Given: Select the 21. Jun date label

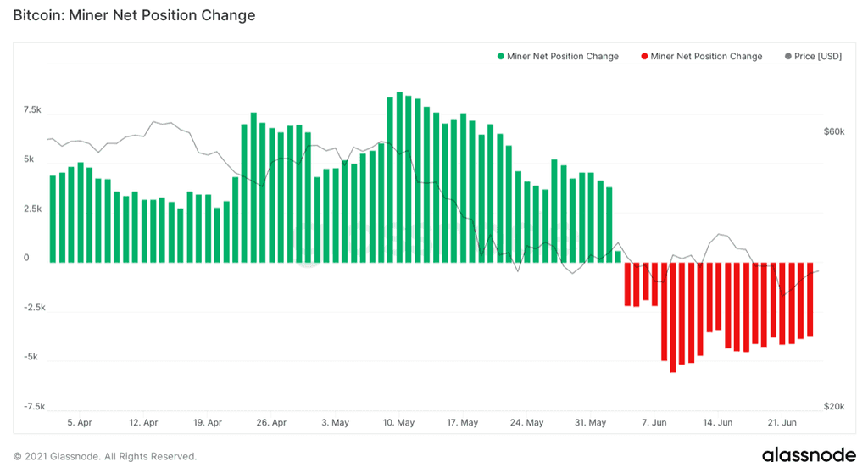Looking at the screenshot, I should coord(782,422).
